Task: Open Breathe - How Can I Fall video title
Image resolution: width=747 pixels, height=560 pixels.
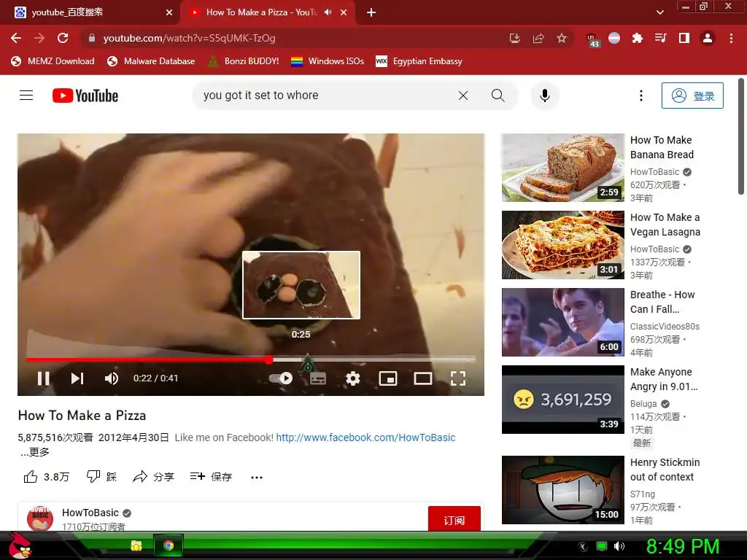Action: (x=662, y=302)
